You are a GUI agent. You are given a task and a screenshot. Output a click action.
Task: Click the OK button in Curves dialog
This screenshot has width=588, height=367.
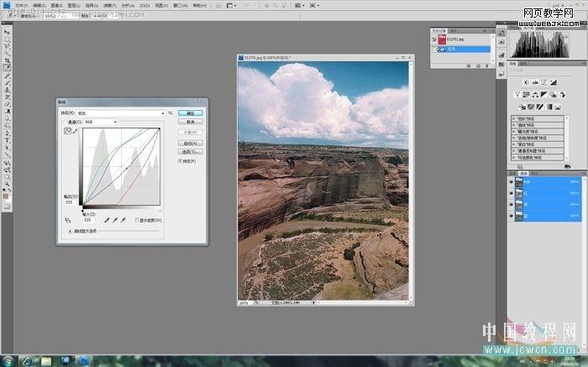coord(191,113)
